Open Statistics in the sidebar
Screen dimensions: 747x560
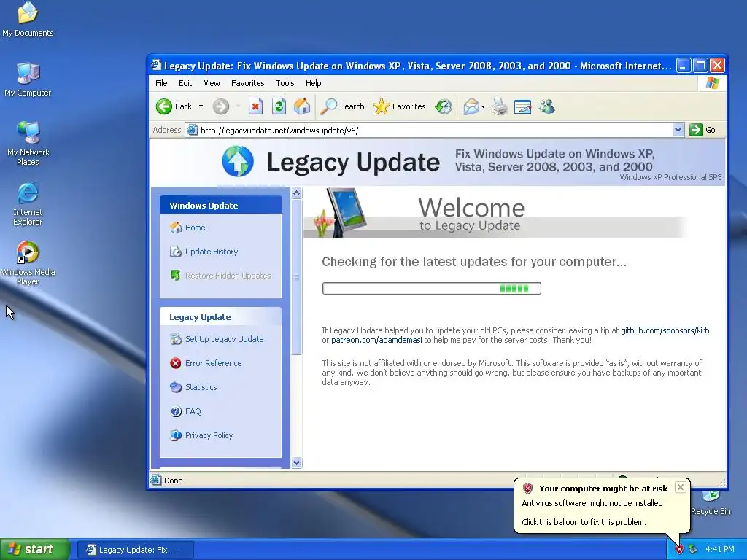point(201,387)
